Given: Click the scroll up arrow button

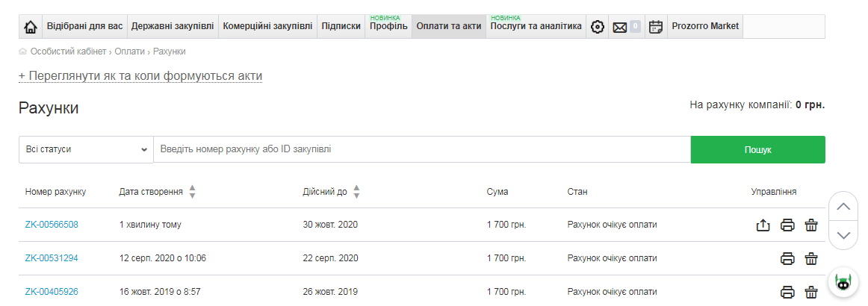Looking at the screenshot, I should pos(843,207).
